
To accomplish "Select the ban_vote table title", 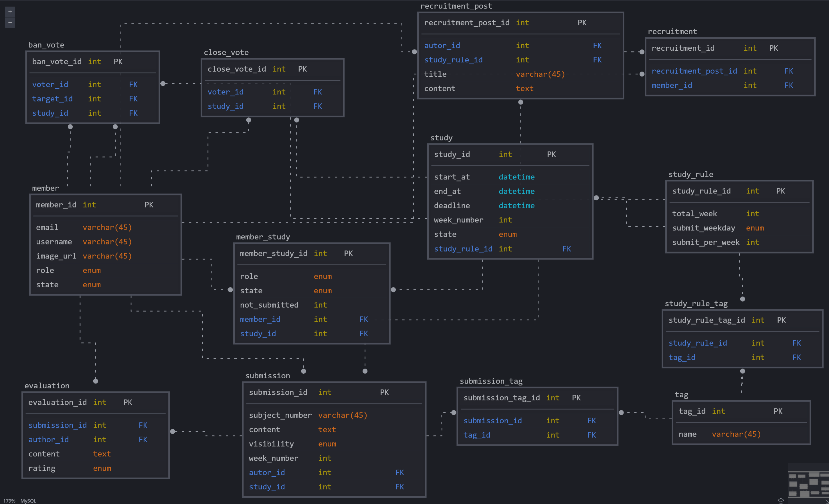I will coord(46,45).
